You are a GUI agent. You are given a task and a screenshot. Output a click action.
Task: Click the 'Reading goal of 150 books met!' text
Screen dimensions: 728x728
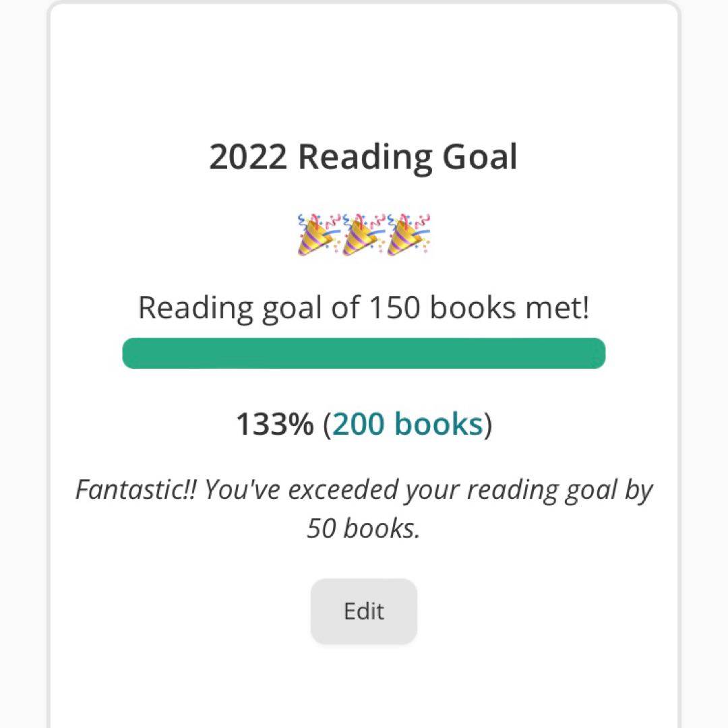pyautogui.click(x=364, y=308)
